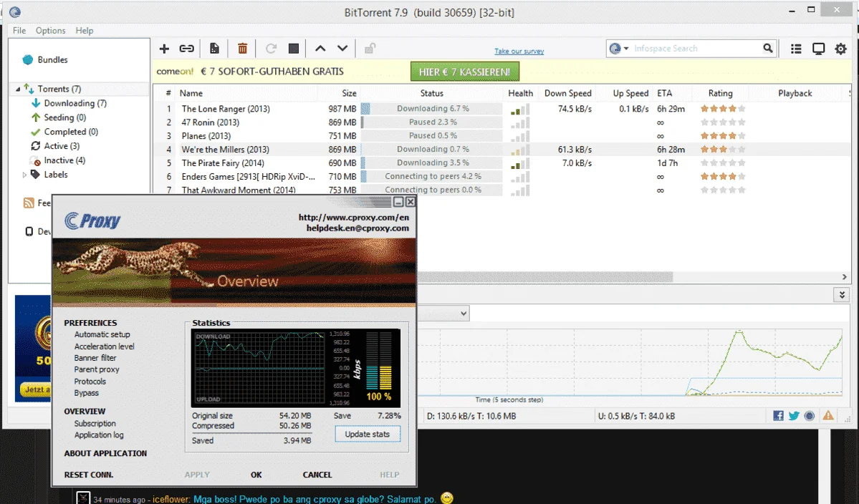Click the network warning triangle icon
Screen dimensions: 859x504
(x=828, y=415)
